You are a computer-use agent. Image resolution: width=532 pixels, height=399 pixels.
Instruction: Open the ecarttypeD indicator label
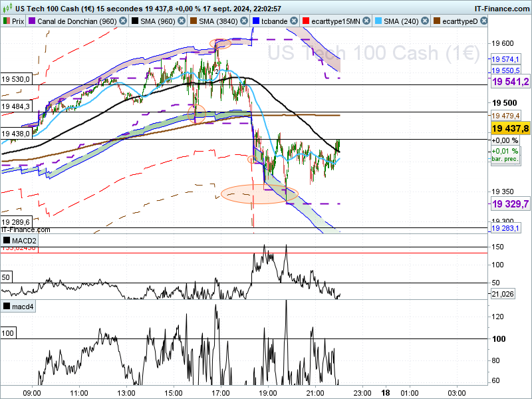coord(460,21)
